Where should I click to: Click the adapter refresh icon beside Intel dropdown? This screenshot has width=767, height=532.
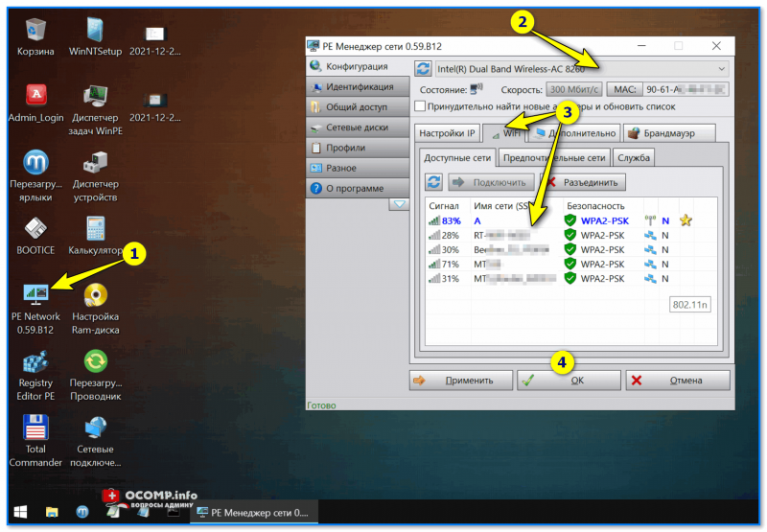tap(423, 68)
